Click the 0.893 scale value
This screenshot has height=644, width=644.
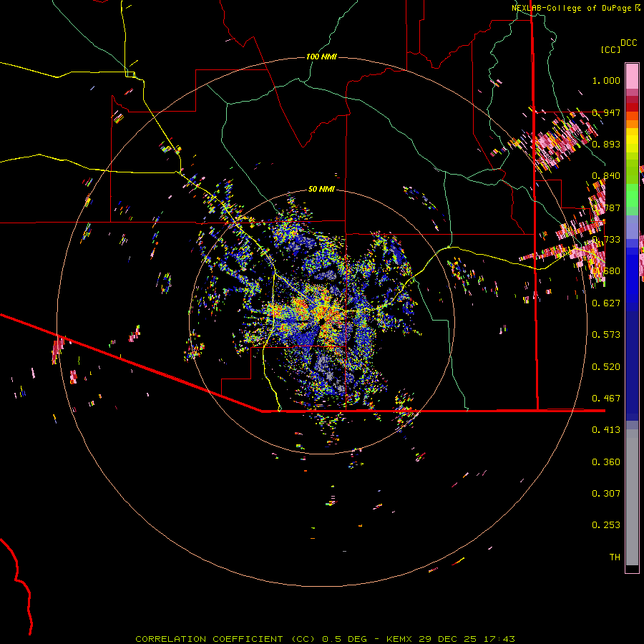click(x=606, y=144)
